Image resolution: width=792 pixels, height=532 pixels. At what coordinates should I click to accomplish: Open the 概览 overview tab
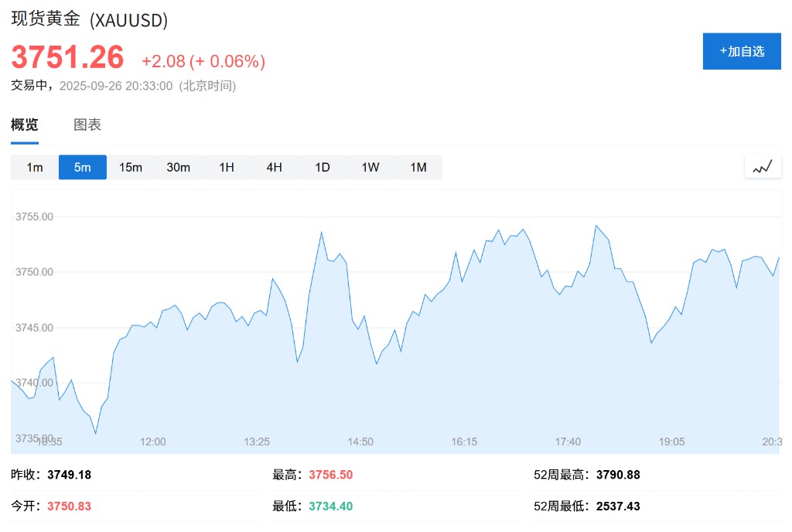(24, 125)
